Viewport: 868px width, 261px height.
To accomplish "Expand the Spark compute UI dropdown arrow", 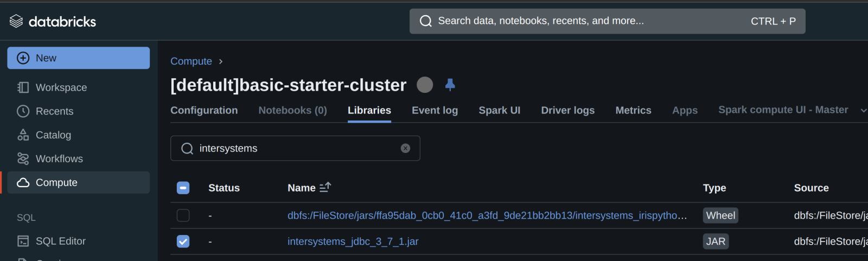I will (863, 110).
